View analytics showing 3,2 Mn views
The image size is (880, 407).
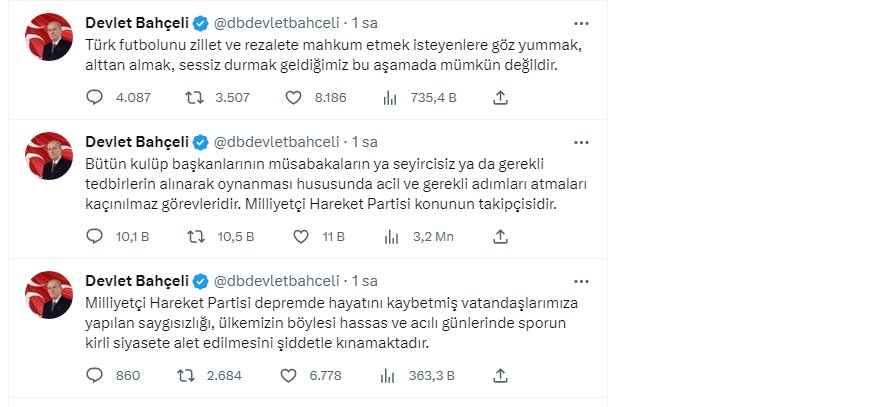click(391, 237)
